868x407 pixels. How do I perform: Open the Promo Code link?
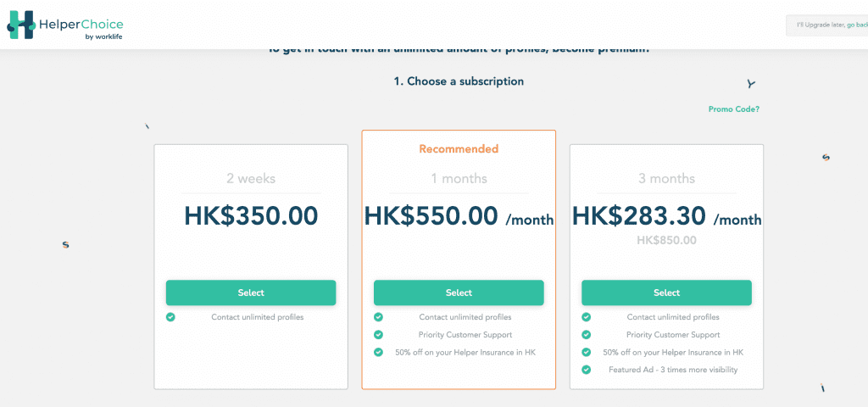point(733,109)
